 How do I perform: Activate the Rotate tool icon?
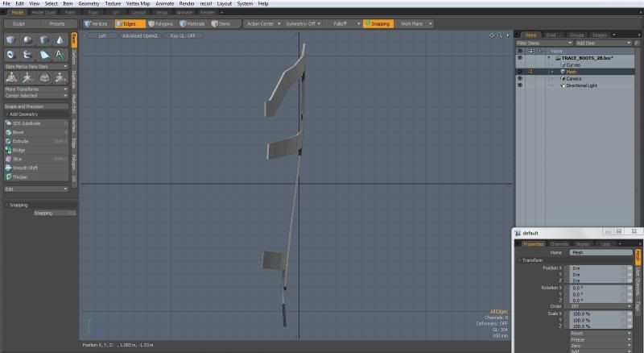[44, 77]
